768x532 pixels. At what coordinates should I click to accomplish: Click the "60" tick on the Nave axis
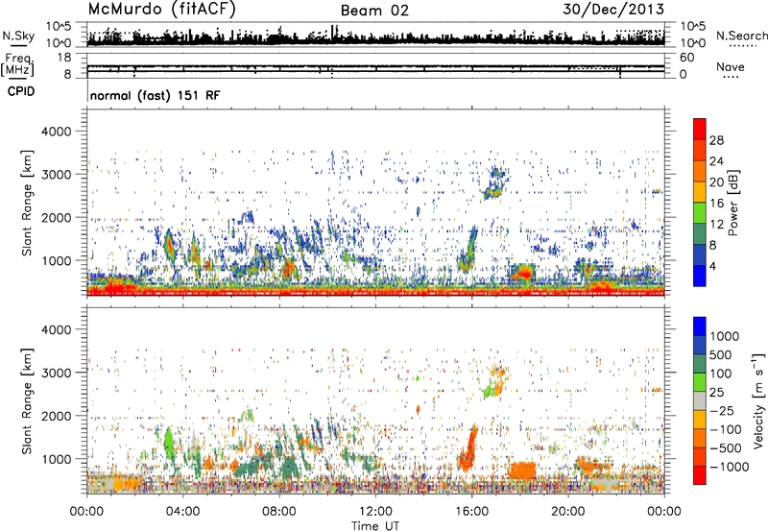pos(687,58)
